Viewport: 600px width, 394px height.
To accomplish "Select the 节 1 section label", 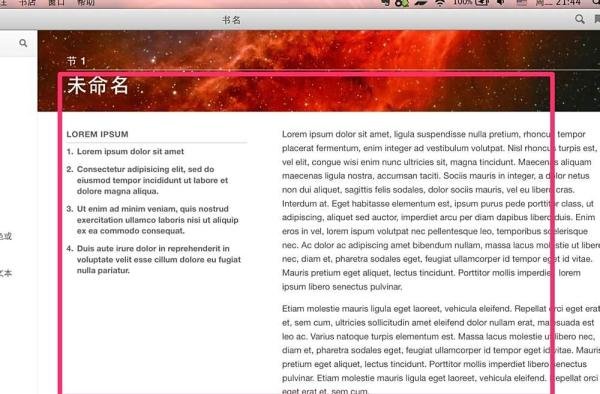I will tap(76, 61).
